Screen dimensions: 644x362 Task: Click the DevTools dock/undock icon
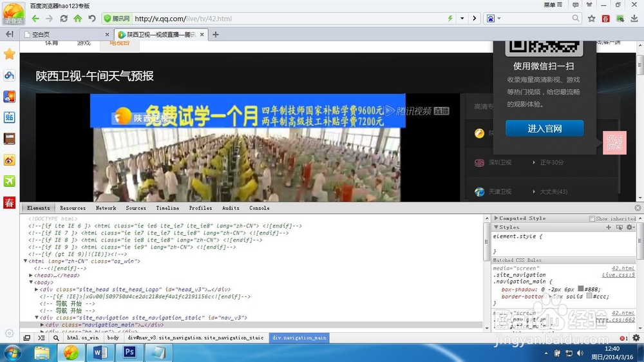click(26, 338)
